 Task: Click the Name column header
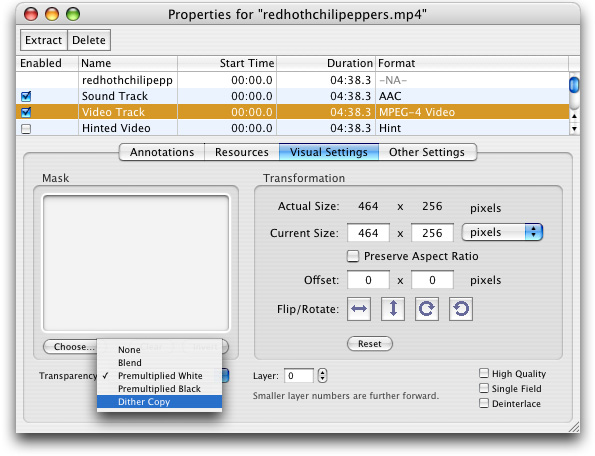tap(128, 63)
